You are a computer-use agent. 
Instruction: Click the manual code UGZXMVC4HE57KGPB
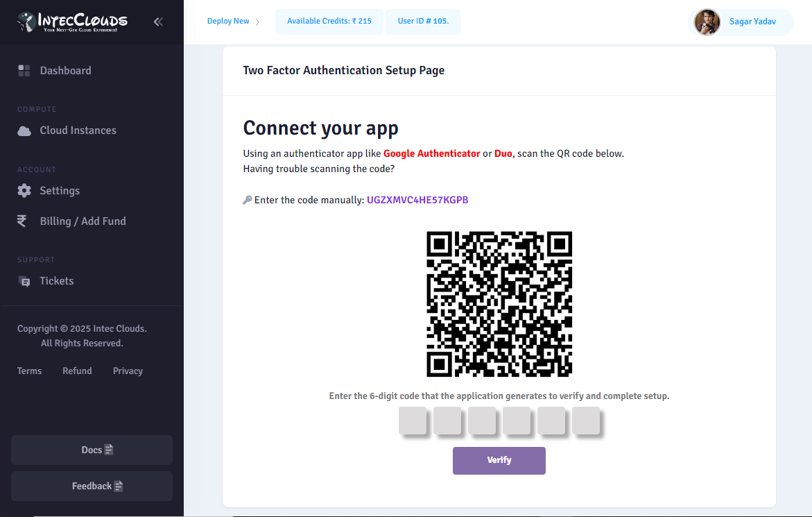pyautogui.click(x=417, y=200)
